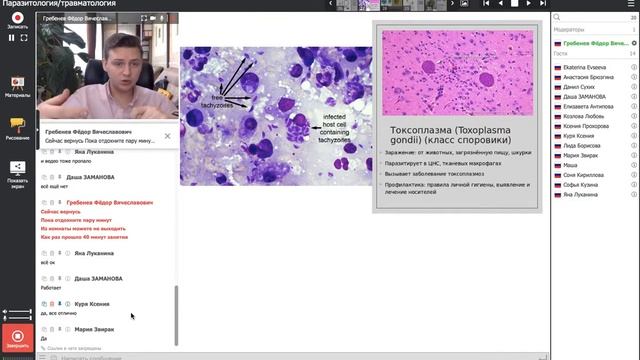
Task: Click the pink histology slide image
Action: tap(458, 73)
